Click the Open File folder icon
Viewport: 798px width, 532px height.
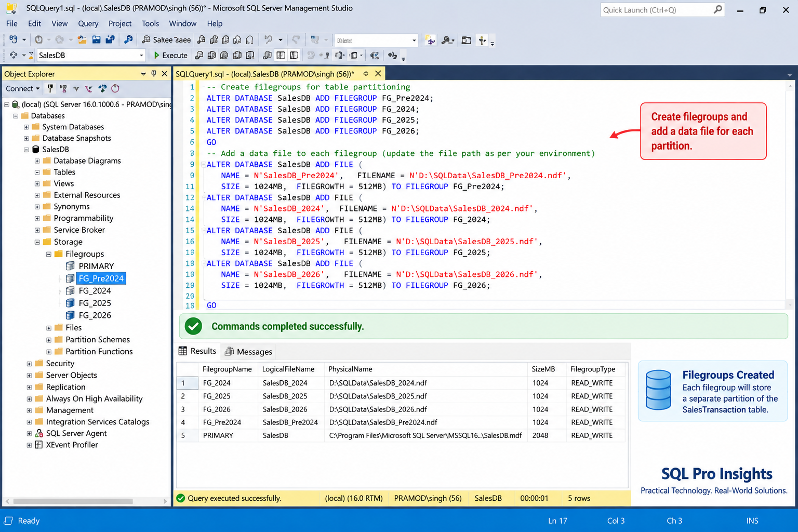(82, 39)
